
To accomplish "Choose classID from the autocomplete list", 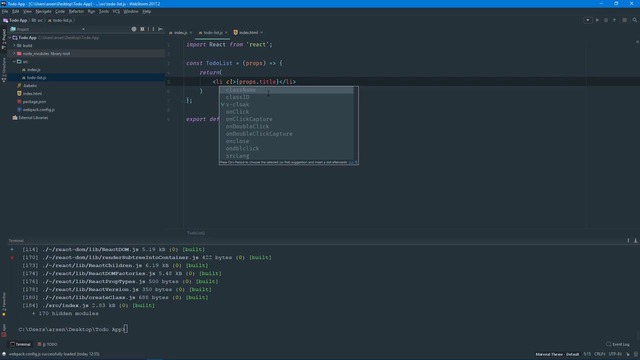I will click(287, 97).
